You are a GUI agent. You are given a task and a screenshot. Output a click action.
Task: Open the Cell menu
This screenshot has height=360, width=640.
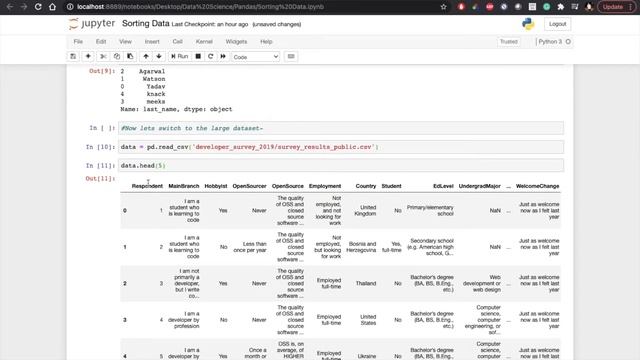(177, 42)
